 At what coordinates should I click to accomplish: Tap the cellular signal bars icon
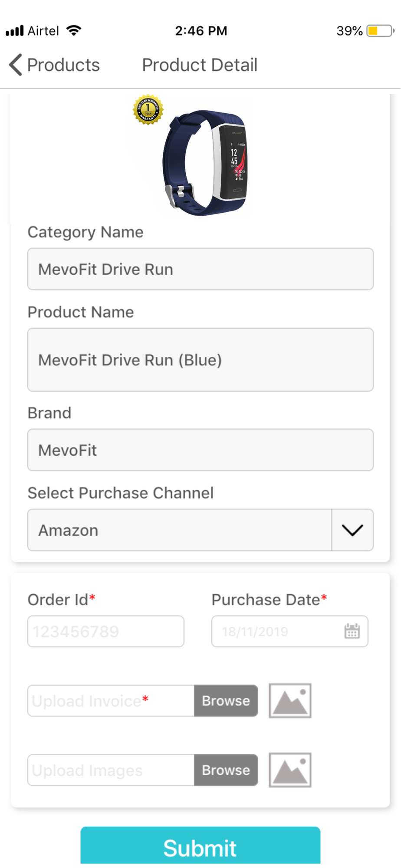15,31
